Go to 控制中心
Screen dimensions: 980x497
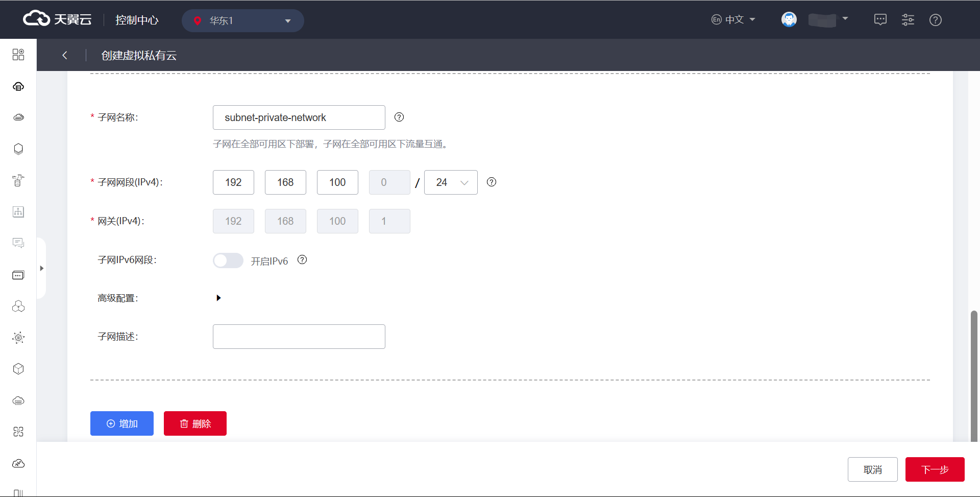coord(137,20)
